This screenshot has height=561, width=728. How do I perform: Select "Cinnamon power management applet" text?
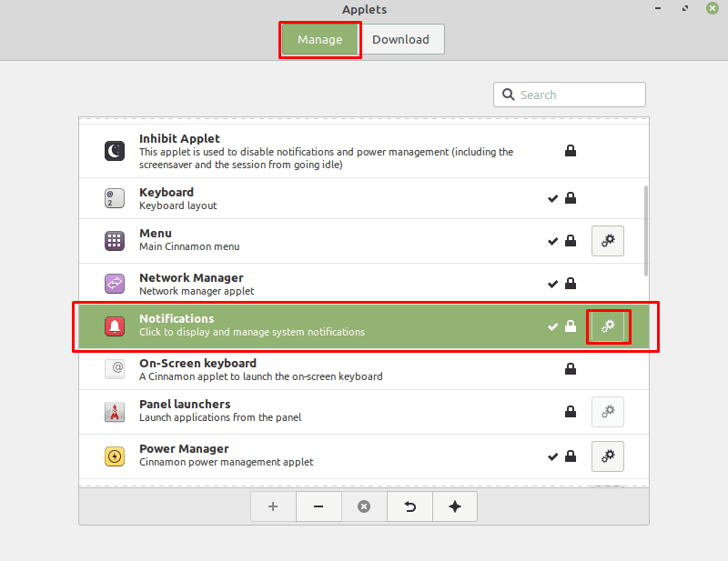click(x=226, y=462)
